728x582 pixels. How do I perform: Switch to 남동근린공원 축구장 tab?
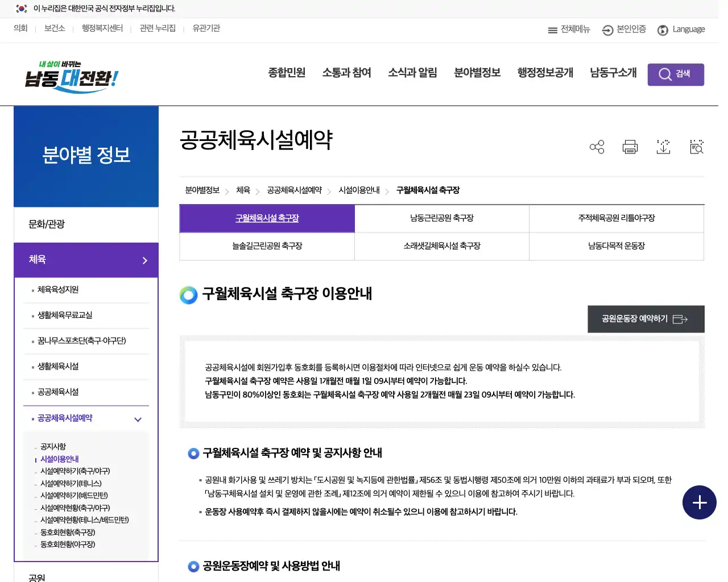pos(442,218)
